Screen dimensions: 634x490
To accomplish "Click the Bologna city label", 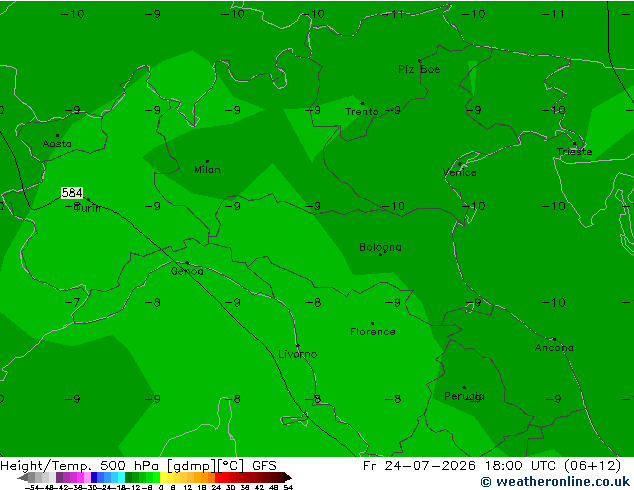I will (x=380, y=247).
